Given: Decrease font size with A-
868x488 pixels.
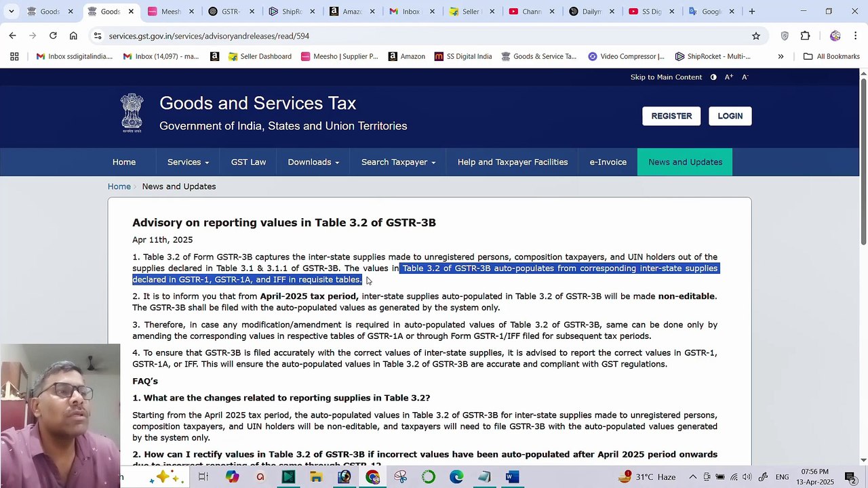Looking at the screenshot, I should (x=745, y=77).
